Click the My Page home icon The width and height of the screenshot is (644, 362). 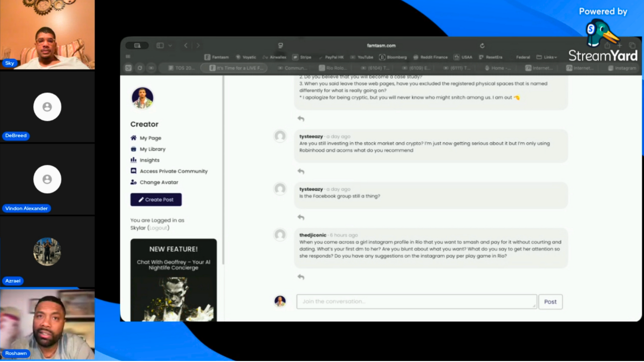pos(133,138)
